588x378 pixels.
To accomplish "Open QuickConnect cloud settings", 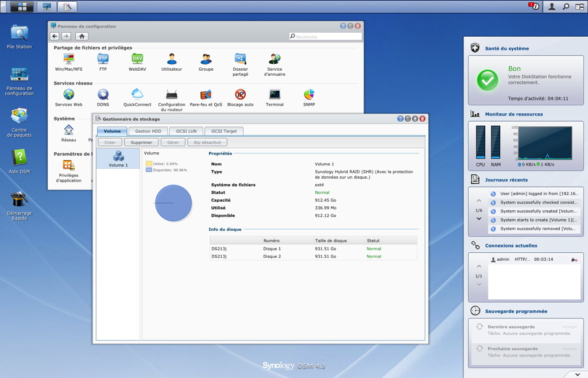I will pyautogui.click(x=137, y=98).
